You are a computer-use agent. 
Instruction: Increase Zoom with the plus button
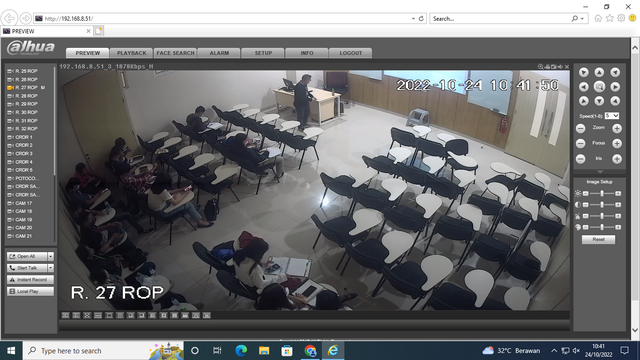[x=617, y=129]
